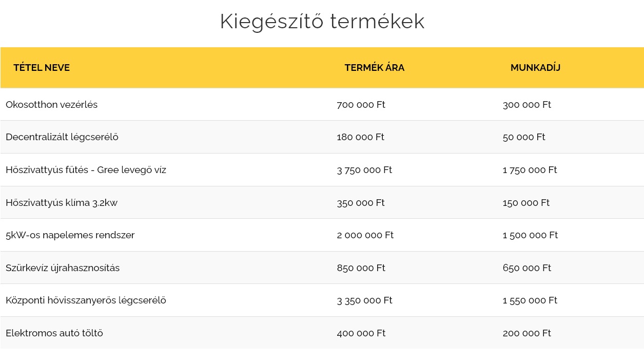Click the 300 000 Ft labor fee
644x361 pixels.
click(526, 105)
